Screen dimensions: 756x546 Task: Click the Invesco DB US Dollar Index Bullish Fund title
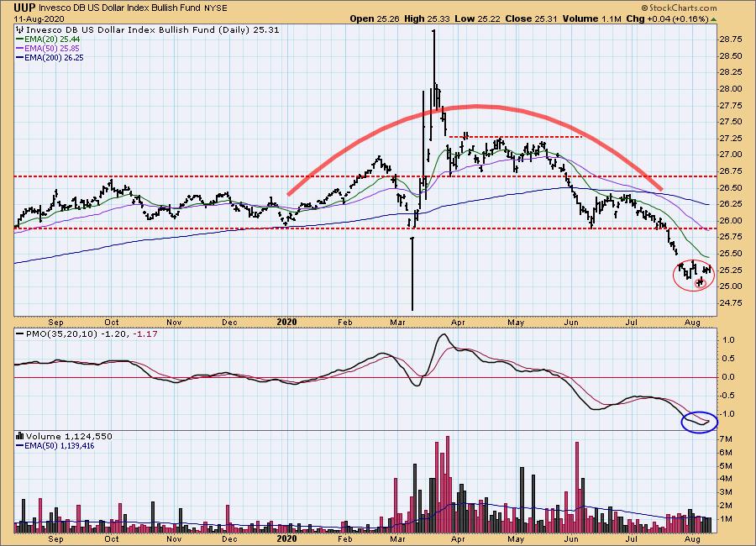point(120,8)
